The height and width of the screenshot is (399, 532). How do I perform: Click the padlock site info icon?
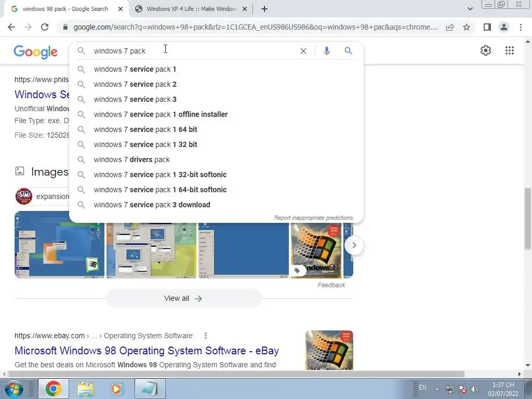65,27
